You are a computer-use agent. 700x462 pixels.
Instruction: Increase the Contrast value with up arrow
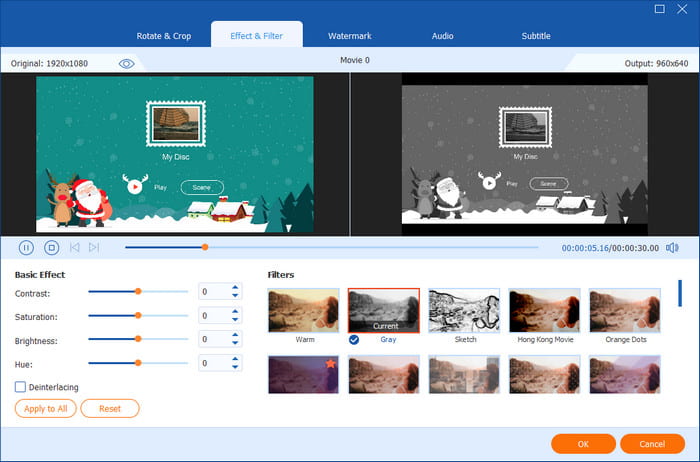[x=236, y=287]
